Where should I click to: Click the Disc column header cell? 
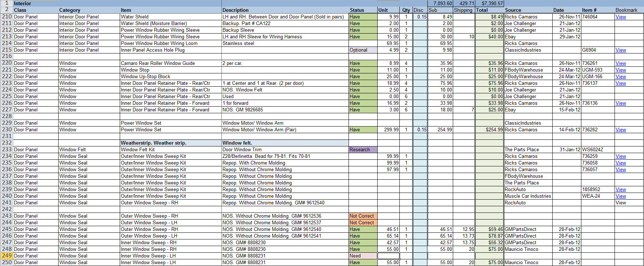point(420,10)
